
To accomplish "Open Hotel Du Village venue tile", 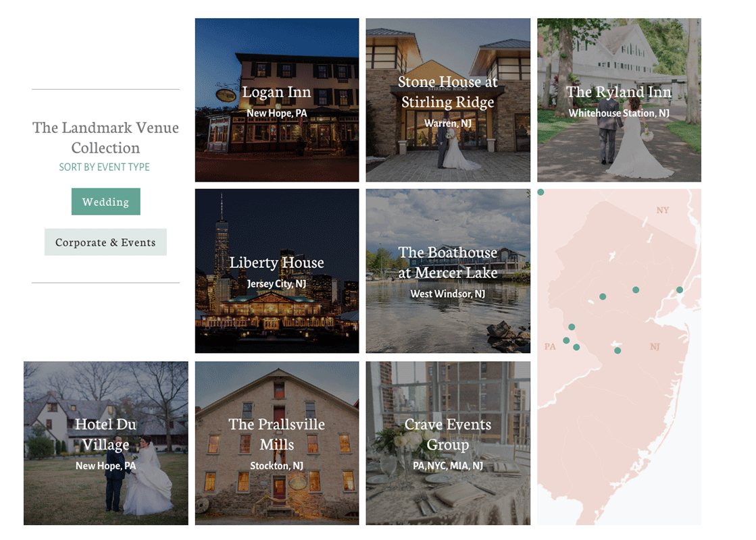I will tap(105, 443).
